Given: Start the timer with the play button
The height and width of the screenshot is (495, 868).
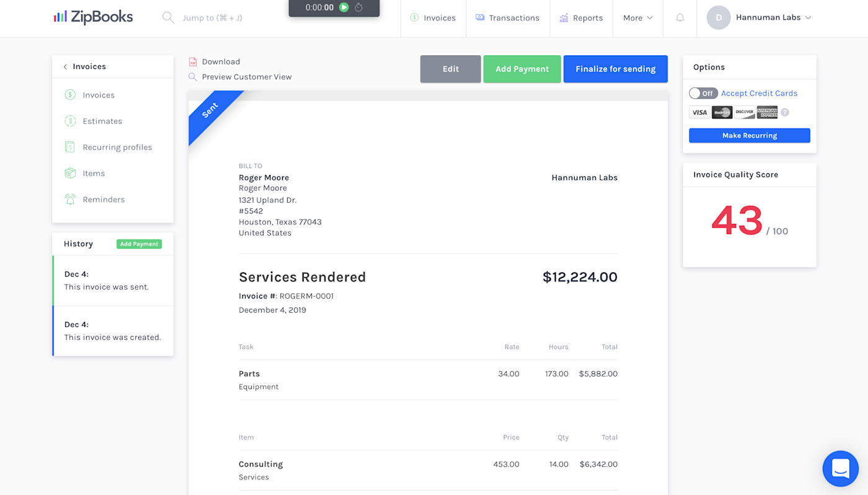Looking at the screenshot, I should coord(345,8).
